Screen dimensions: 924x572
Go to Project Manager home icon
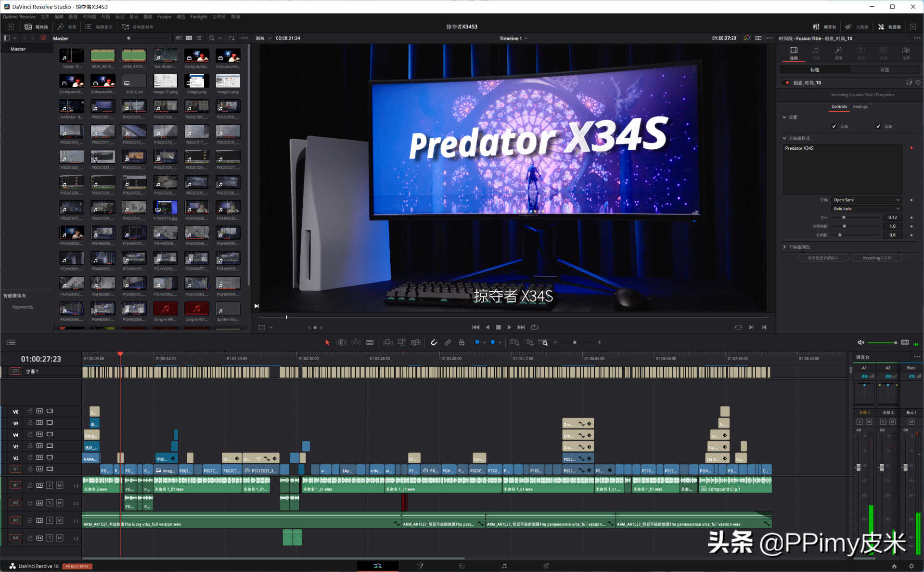894,566
